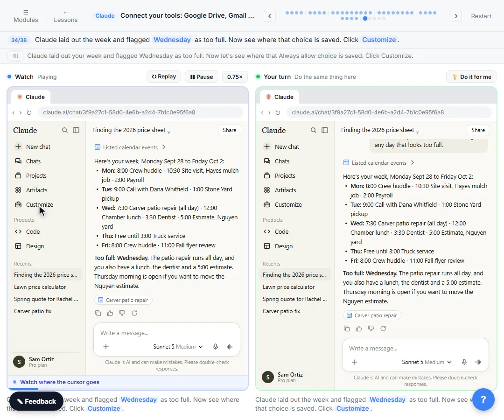Collapse sidebar in the Watch pane

76,130
